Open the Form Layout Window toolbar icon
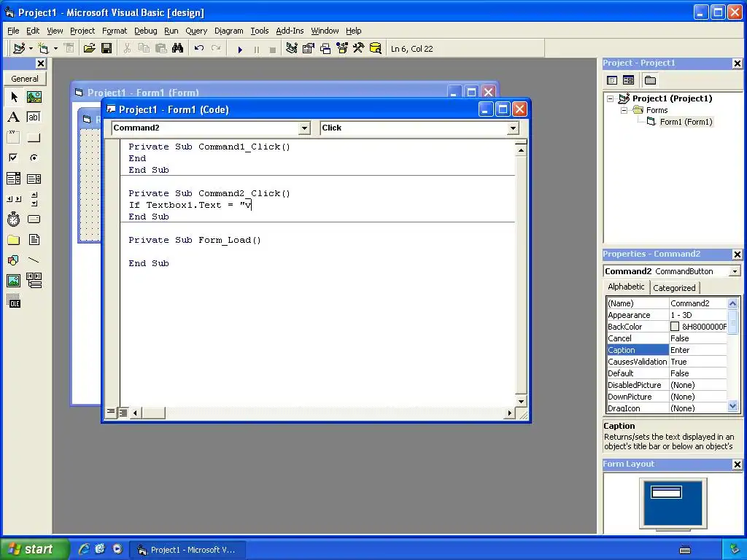This screenshot has width=747, height=560. (325, 49)
